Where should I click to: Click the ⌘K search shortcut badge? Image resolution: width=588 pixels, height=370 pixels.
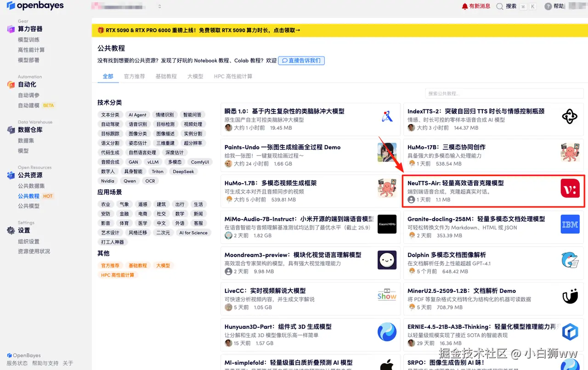528,6
